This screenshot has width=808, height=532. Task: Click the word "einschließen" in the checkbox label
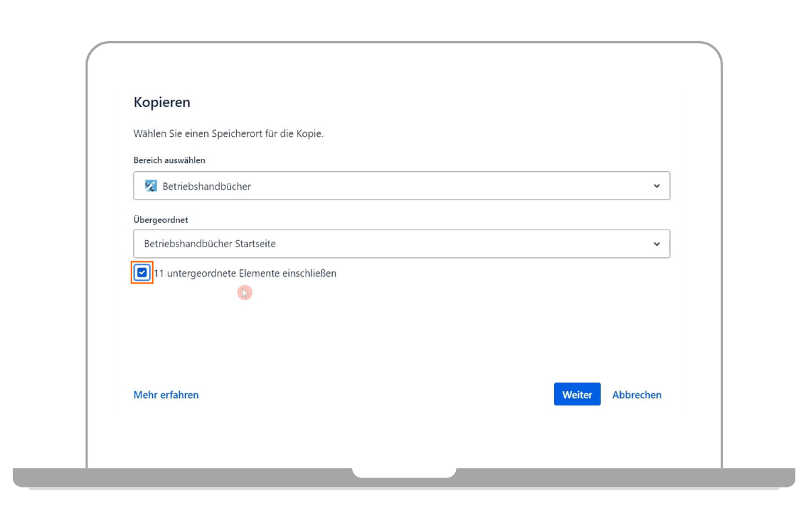pos(307,273)
